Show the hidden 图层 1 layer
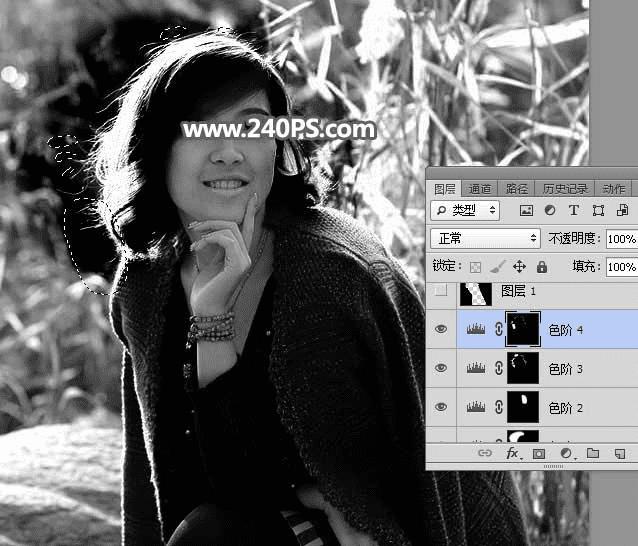The height and width of the screenshot is (546, 638). 441,290
